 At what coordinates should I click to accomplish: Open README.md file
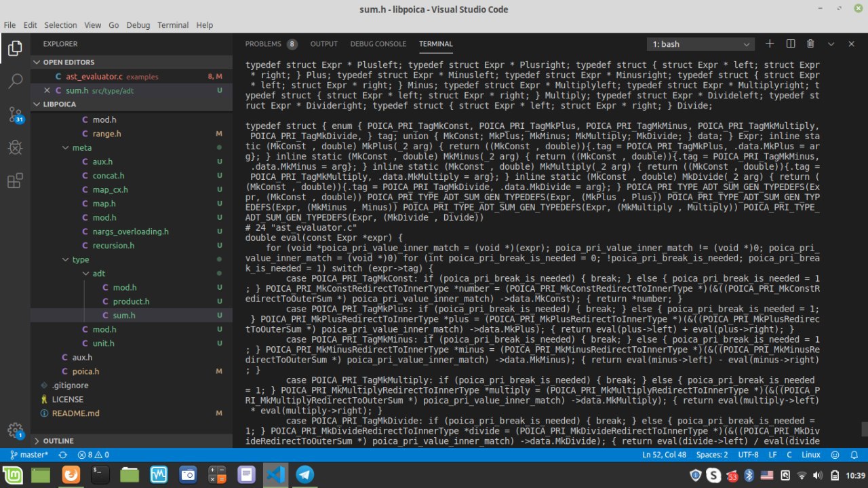click(131, 413)
